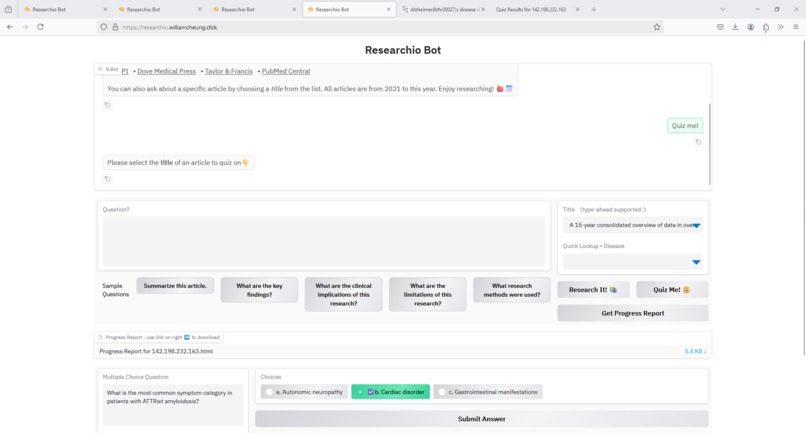Choose 'What research methods were used?' sample
Viewport: 806px width, 433px height.
pos(512,290)
